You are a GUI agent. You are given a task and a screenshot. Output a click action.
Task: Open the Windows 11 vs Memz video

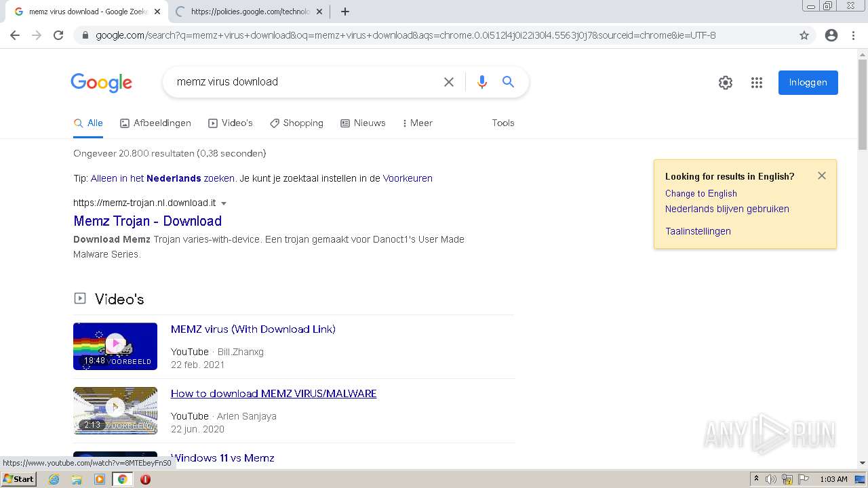coord(222,458)
